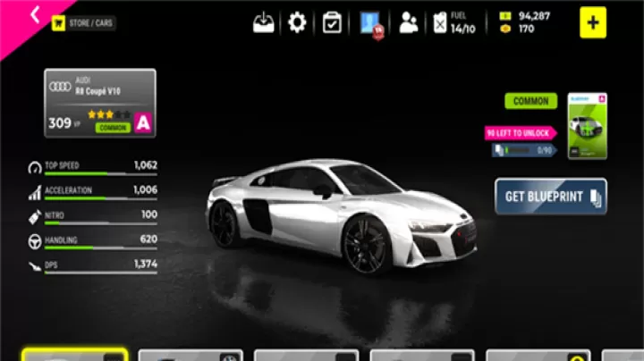644x361 pixels.
Task: Open the inbox download tray icon
Action: tap(264, 22)
